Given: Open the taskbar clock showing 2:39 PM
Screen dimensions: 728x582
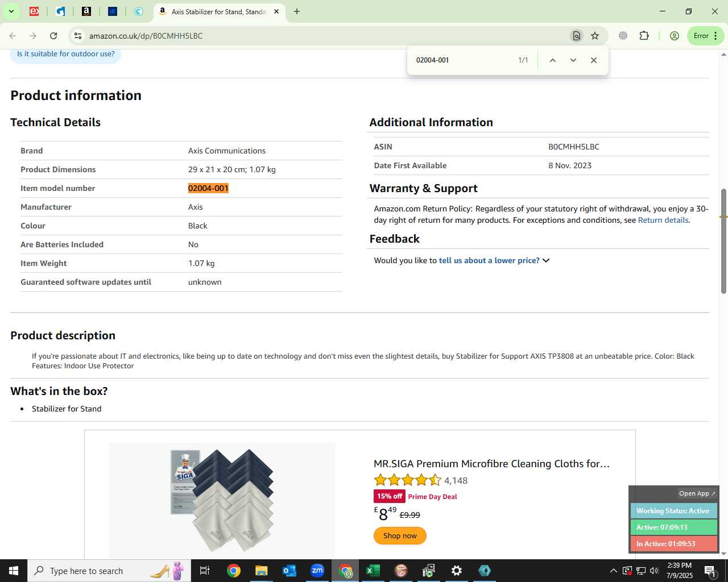Looking at the screenshot, I should (x=680, y=571).
